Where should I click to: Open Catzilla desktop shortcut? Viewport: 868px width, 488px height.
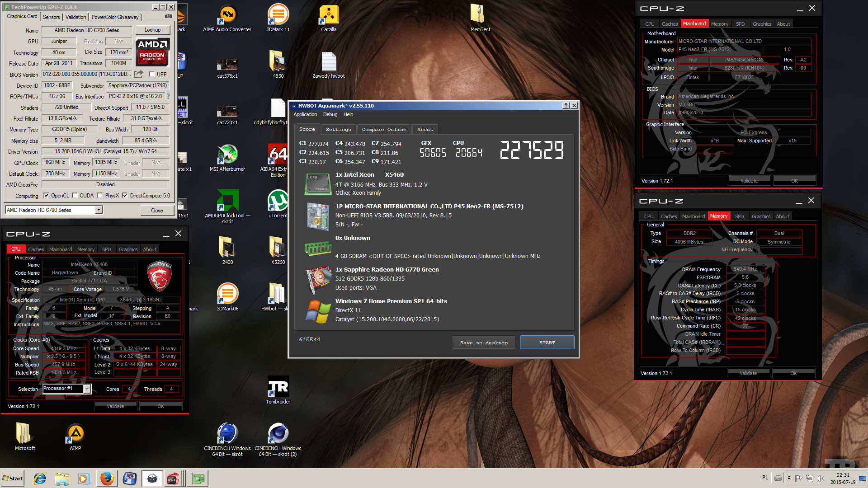[329, 19]
